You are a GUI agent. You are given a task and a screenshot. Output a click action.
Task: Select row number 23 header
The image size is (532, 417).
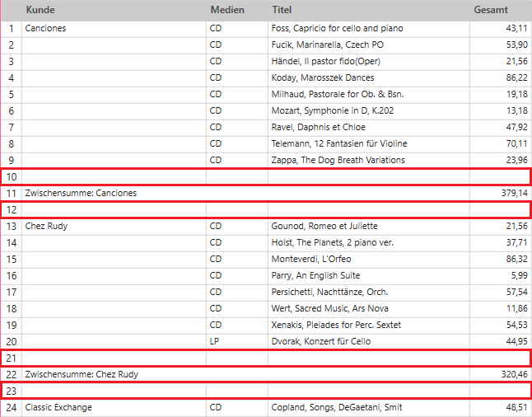point(12,391)
